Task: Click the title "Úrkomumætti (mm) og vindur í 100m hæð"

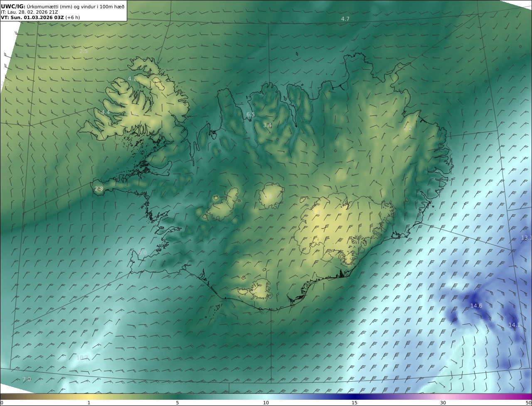Action: coord(75,6)
